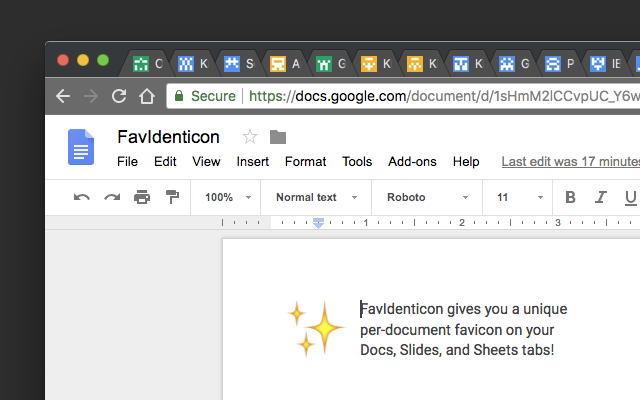Toggle Bold formatting

(570, 197)
